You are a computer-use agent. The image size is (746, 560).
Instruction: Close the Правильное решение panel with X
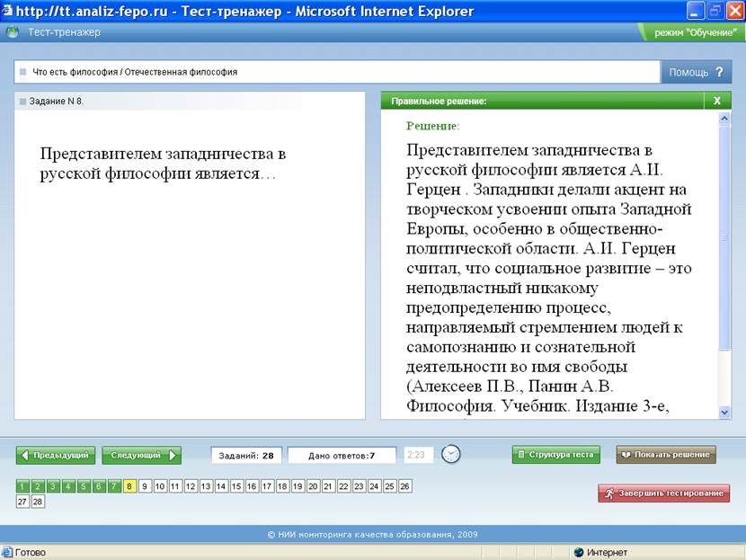coord(717,101)
